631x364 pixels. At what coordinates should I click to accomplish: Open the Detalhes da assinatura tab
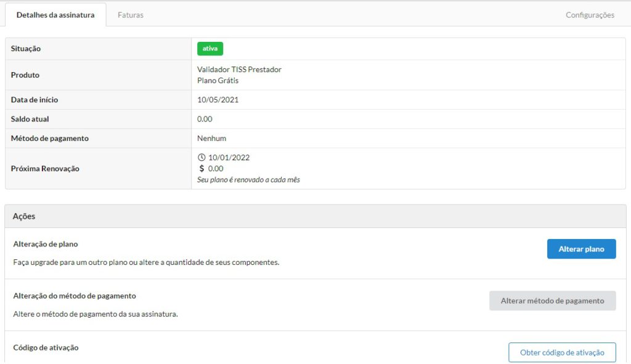pyautogui.click(x=55, y=15)
